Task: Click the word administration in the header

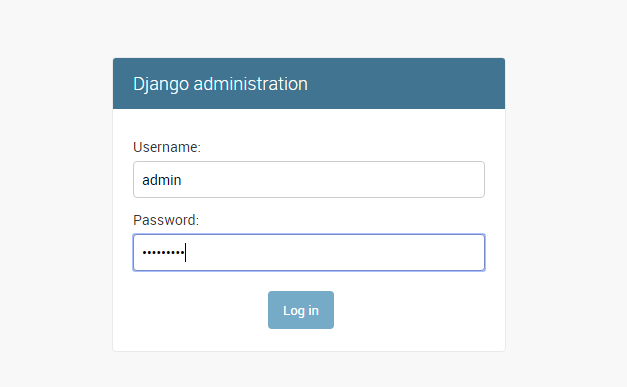Action: [251, 84]
